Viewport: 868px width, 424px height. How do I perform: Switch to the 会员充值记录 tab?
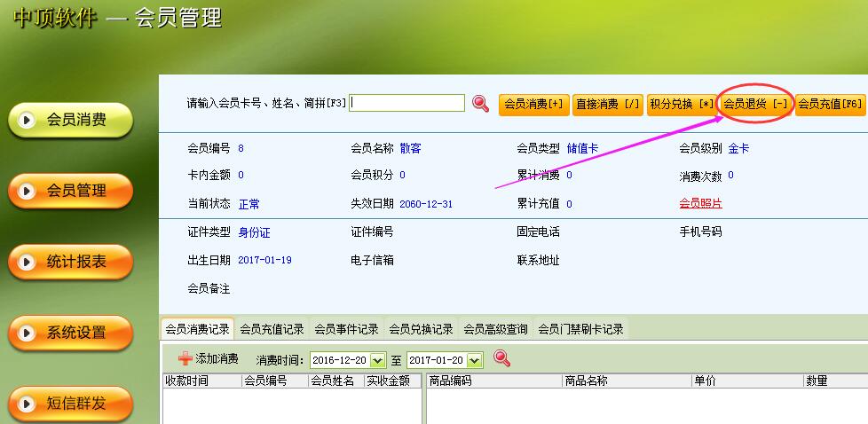tap(272, 329)
